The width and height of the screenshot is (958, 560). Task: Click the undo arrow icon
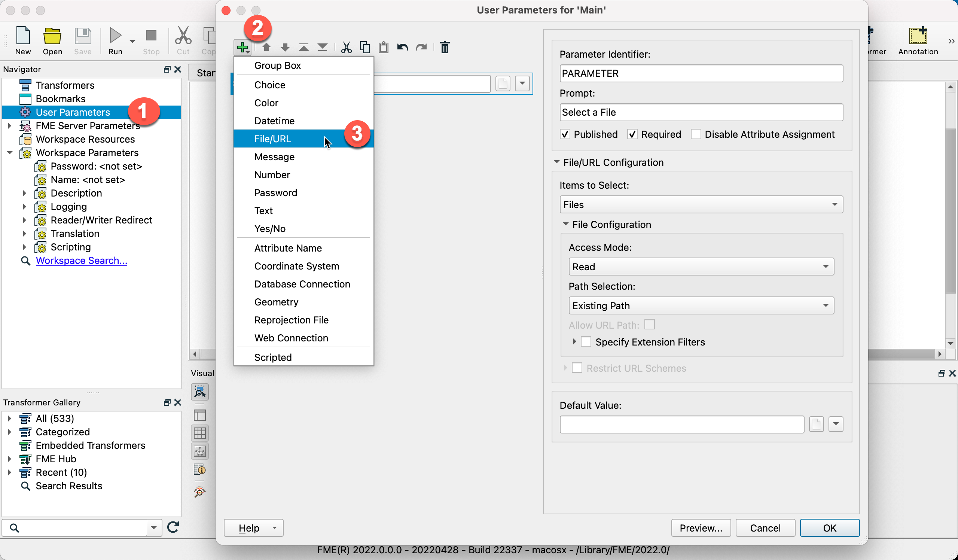click(402, 48)
